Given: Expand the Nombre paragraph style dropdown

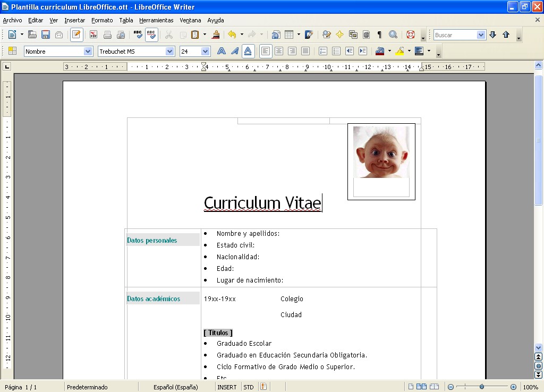Looking at the screenshot, I should pos(88,52).
